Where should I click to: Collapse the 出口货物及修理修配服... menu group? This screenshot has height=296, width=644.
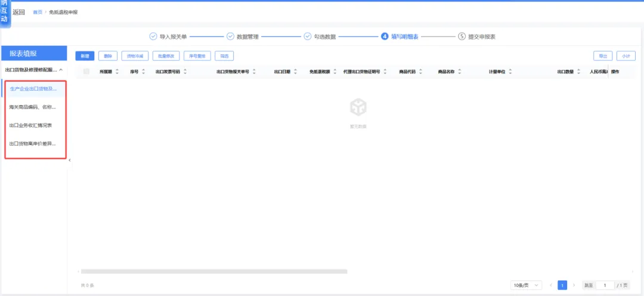point(33,70)
